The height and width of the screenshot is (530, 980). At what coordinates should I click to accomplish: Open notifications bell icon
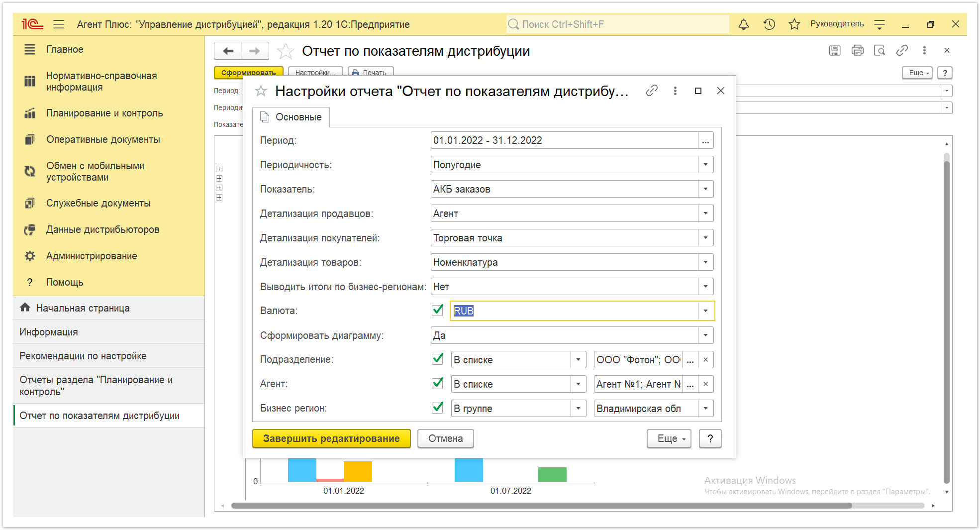coord(744,24)
